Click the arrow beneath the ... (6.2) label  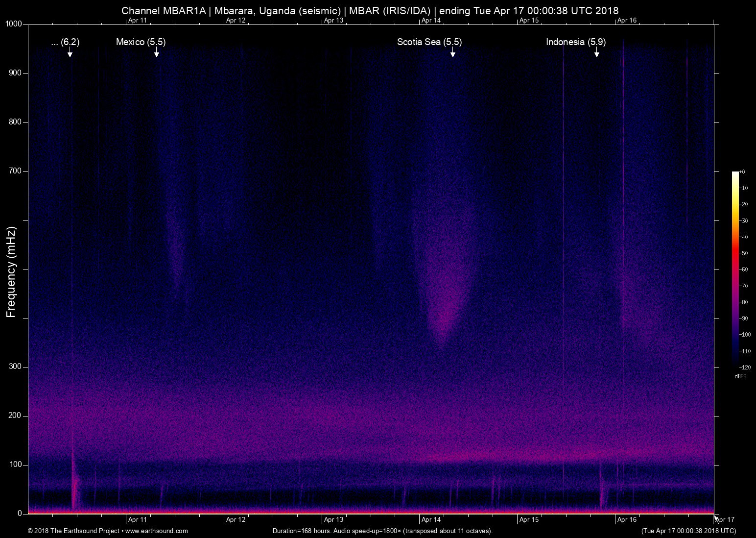coord(70,52)
